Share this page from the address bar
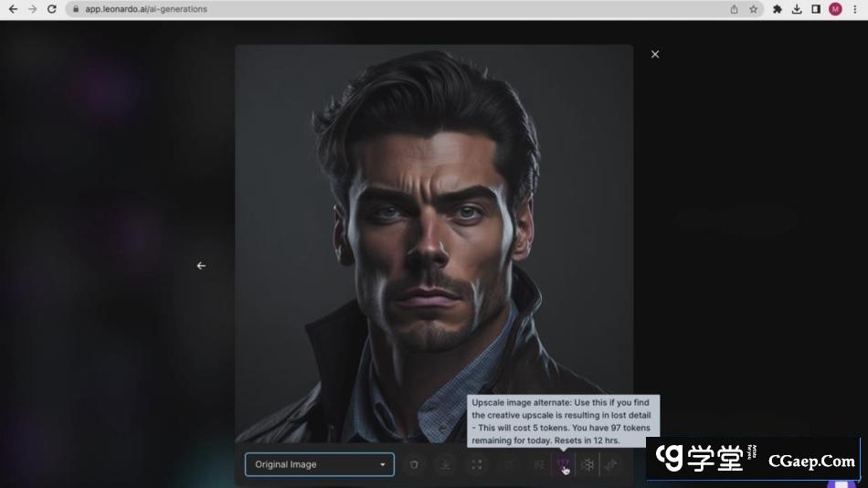This screenshot has width=868, height=488. (734, 9)
